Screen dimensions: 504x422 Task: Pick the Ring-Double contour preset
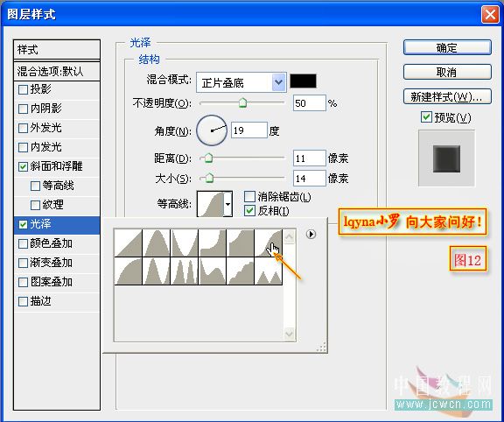point(184,271)
